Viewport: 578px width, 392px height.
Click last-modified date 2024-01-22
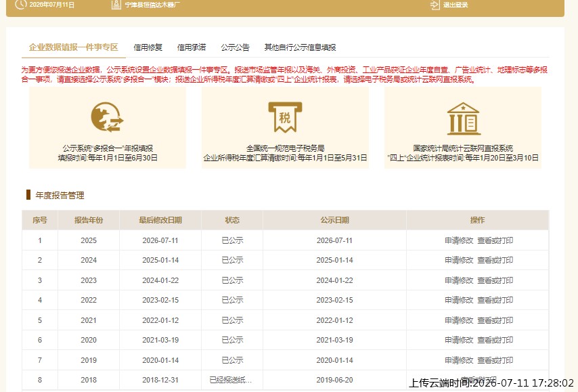(160, 280)
